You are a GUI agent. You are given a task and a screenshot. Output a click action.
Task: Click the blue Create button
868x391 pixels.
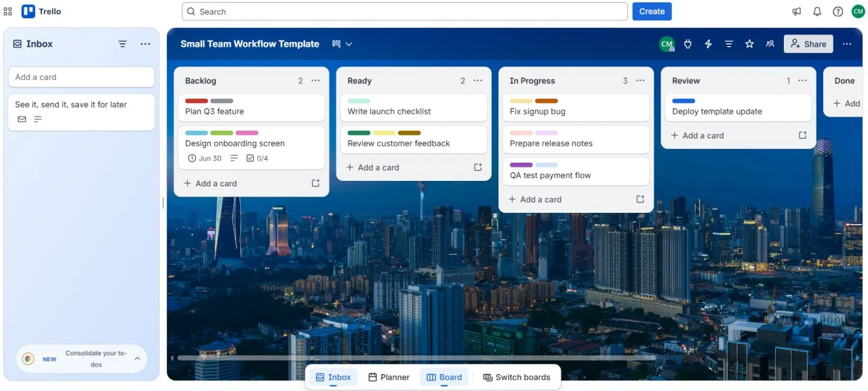tap(652, 12)
